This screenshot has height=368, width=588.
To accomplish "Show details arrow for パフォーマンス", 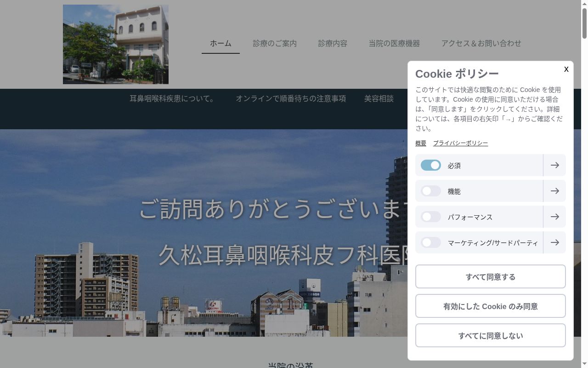I will pyautogui.click(x=554, y=217).
